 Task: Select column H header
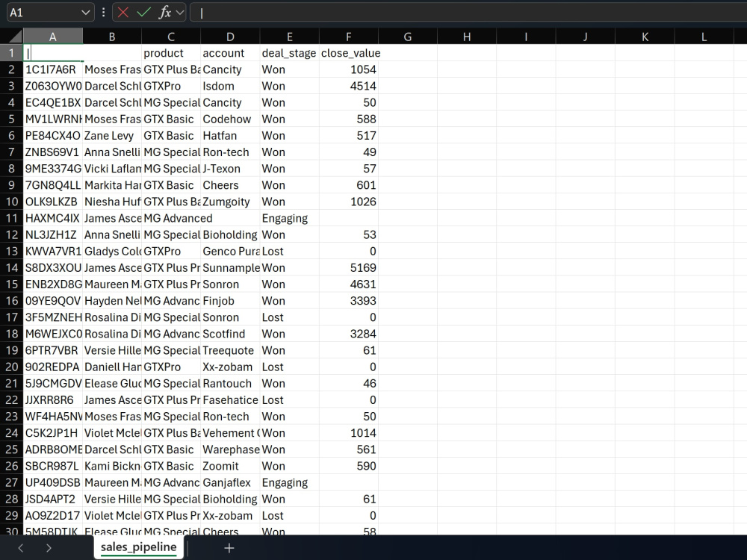pyautogui.click(x=467, y=37)
